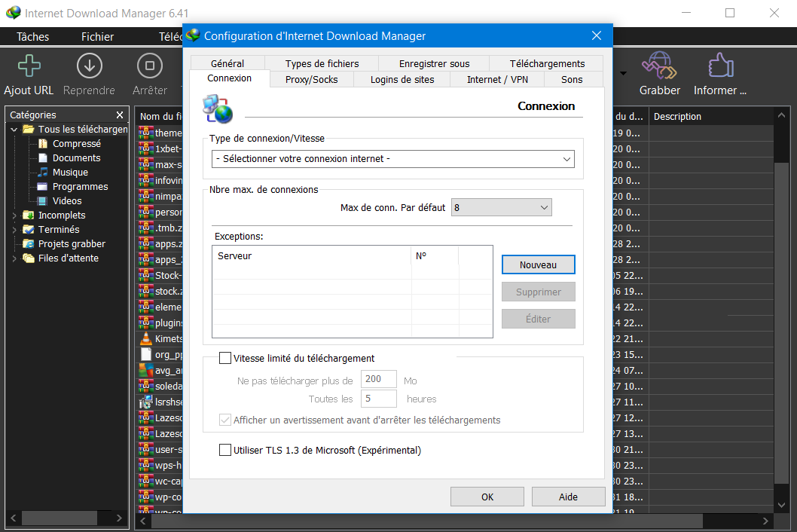Open the Max de conn. Par défaut dropdown
The width and height of the screenshot is (797, 532).
[x=501, y=207]
